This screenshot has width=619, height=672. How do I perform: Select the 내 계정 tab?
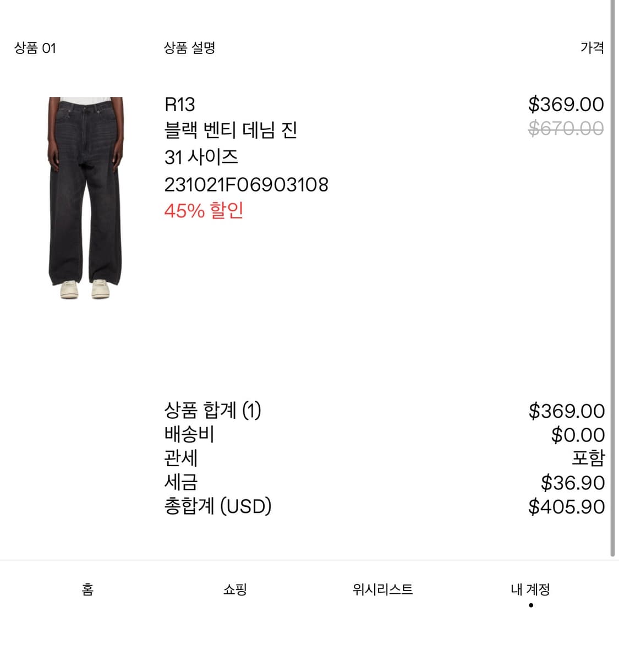click(530, 589)
